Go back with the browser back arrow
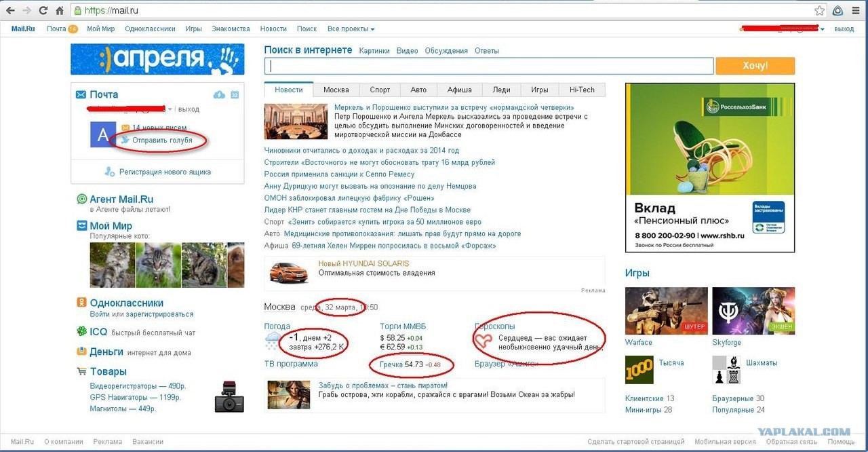 10,11
